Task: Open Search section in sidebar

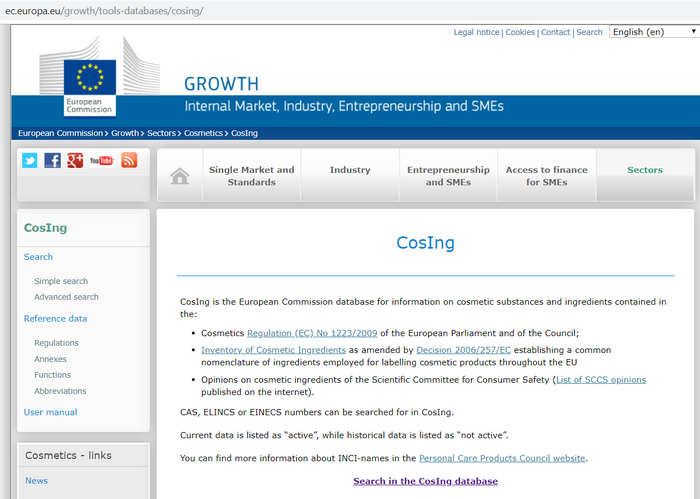Action: pos(38,257)
